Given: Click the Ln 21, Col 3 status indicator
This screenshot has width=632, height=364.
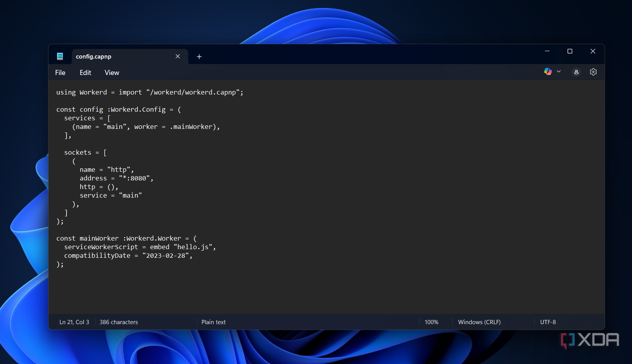Looking at the screenshot, I should point(74,322).
